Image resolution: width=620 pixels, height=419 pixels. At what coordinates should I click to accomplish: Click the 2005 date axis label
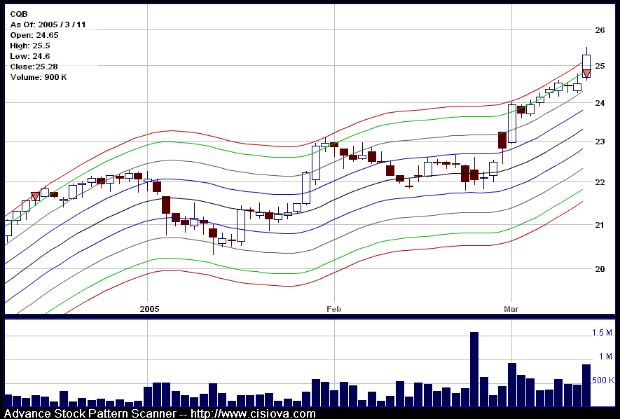coord(149,309)
